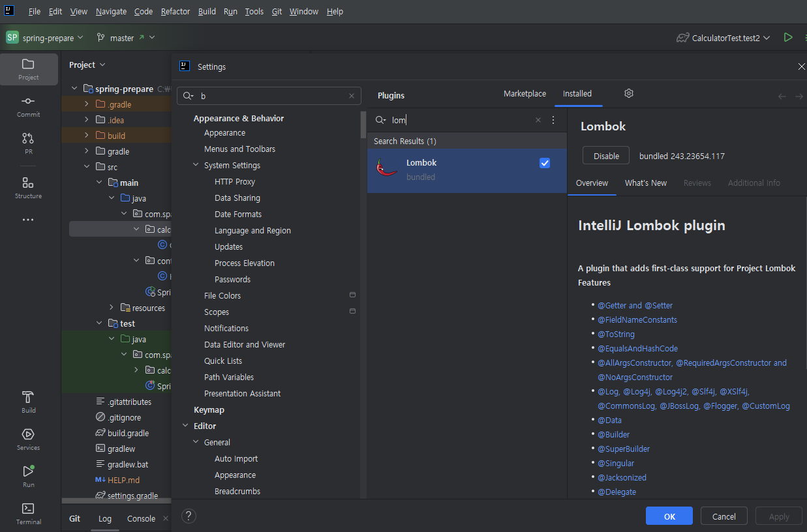Open the File menu
The width and height of the screenshot is (807, 532).
35,12
